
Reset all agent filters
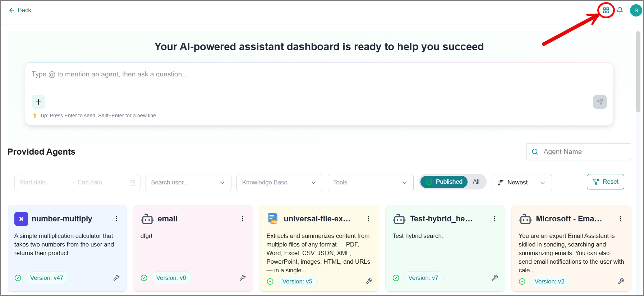point(605,182)
